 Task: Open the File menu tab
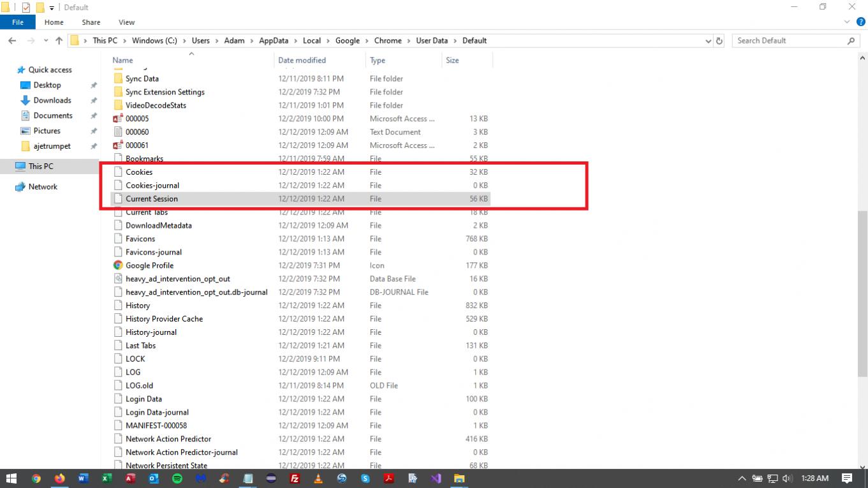[x=18, y=22]
